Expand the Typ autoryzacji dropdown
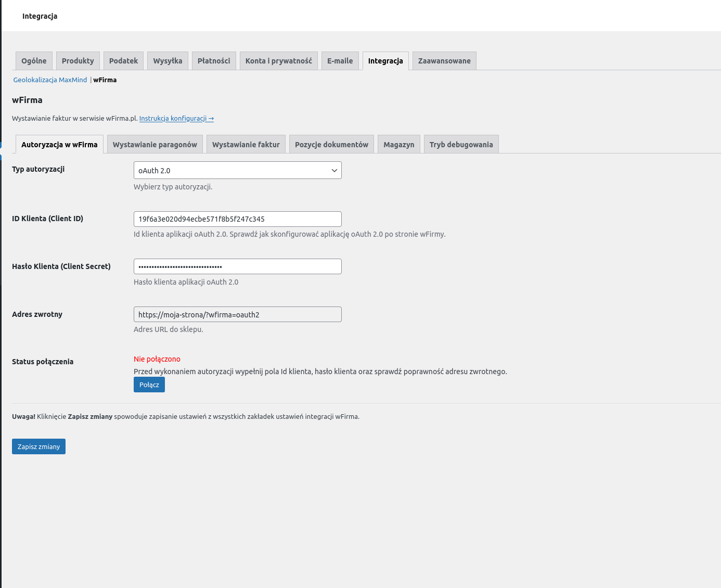This screenshot has width=721, height=588. (238, 170)
